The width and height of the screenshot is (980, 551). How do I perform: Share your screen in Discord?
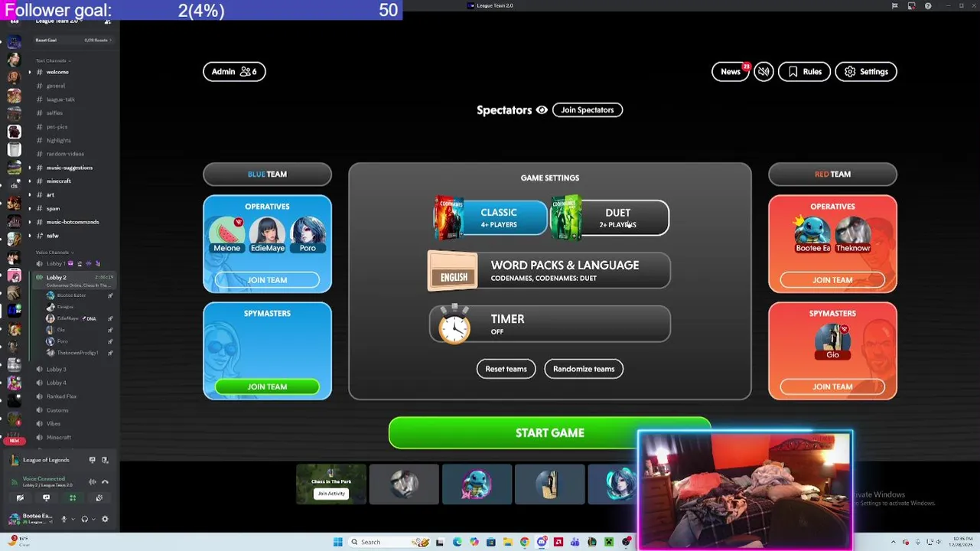(46, 498)
